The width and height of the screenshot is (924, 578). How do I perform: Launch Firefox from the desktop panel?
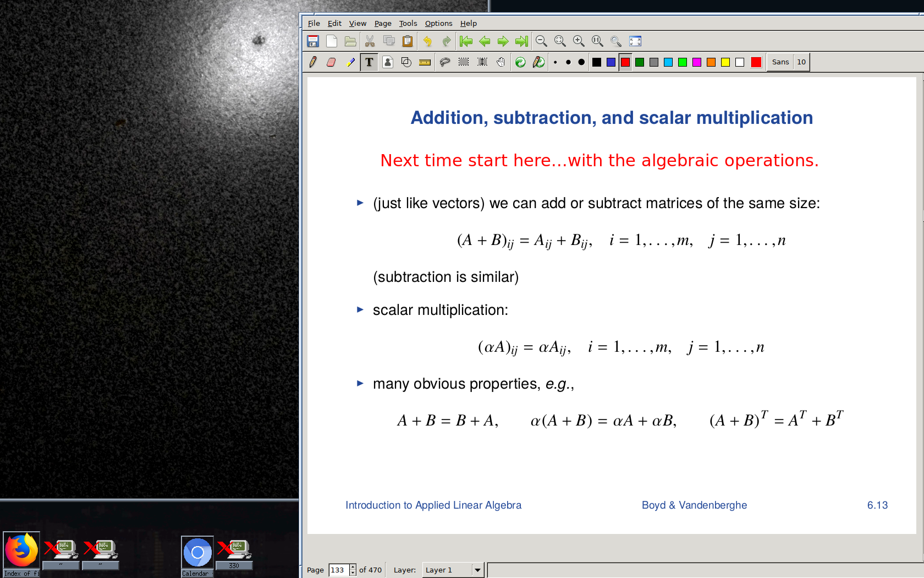(x=21, y=550)
